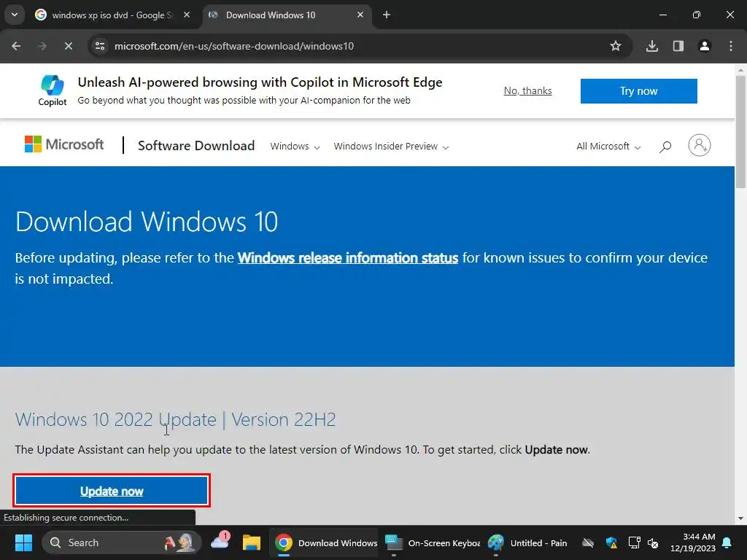Click the Download Windows 10 page title
This screenshot has height=560, width=747.
147,222
